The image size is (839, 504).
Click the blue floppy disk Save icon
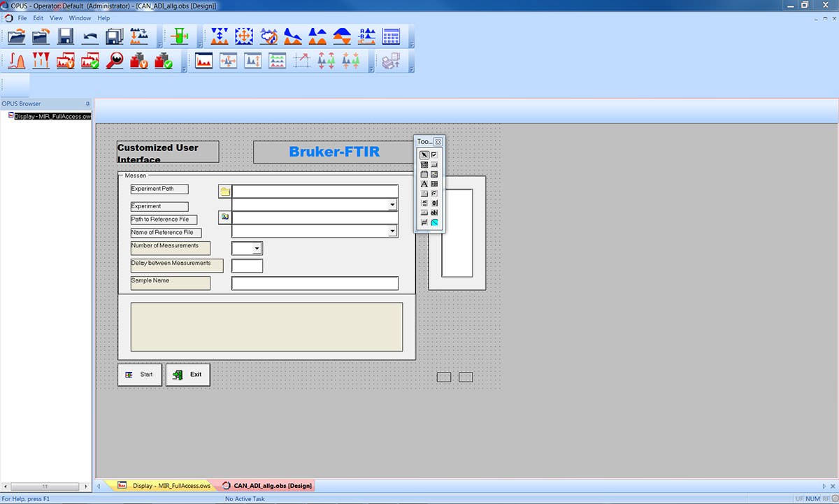[66, 37]
